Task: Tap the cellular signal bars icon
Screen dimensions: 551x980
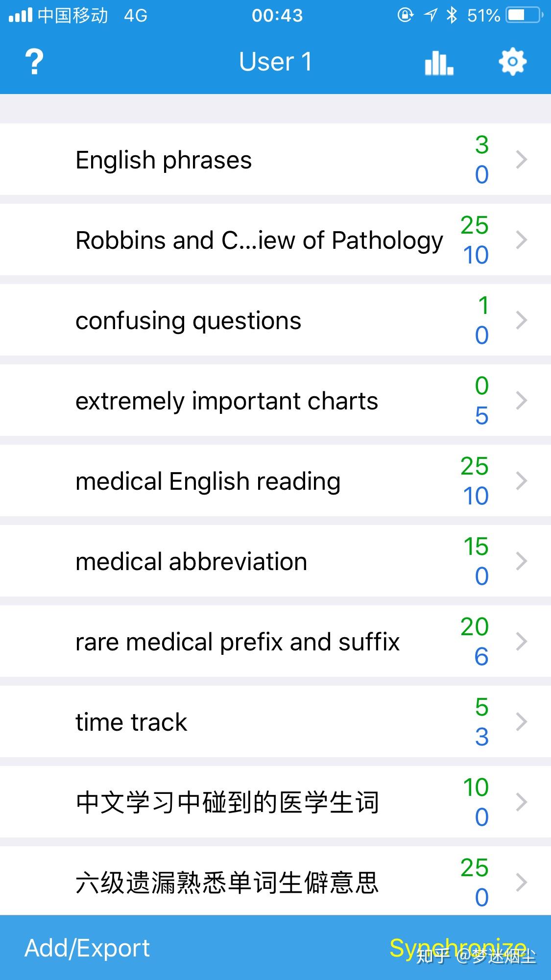Action: pos(21,16)
